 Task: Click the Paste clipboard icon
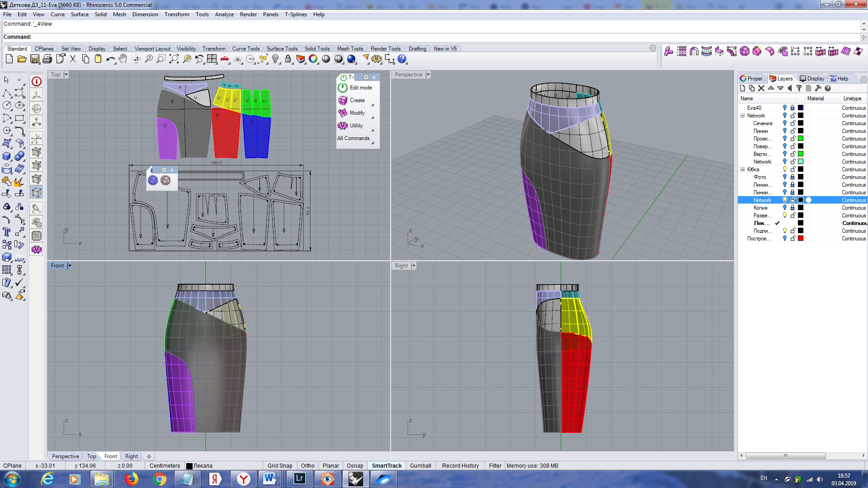(x=98, y=59)
